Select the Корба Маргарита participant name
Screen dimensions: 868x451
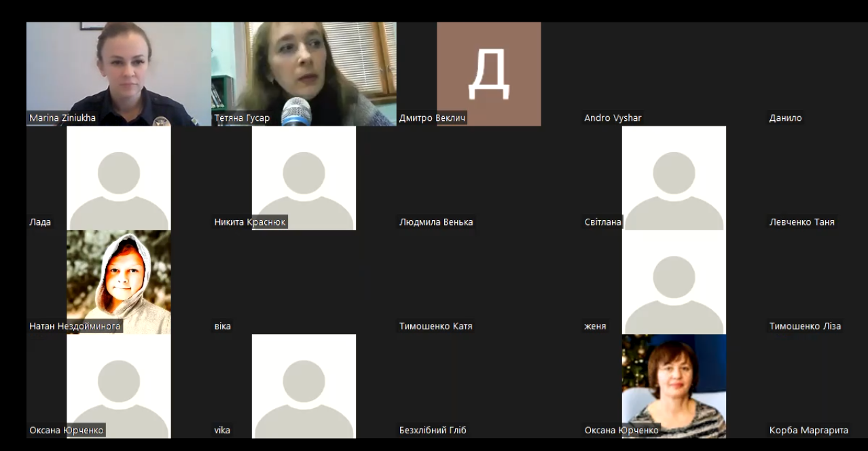[808, 430]
